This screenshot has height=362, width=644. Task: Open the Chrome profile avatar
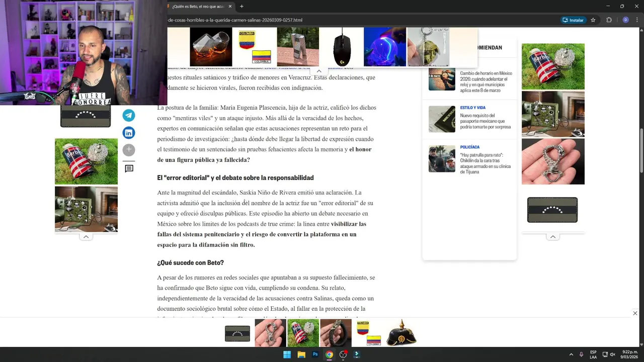click(x=625, y=20)
